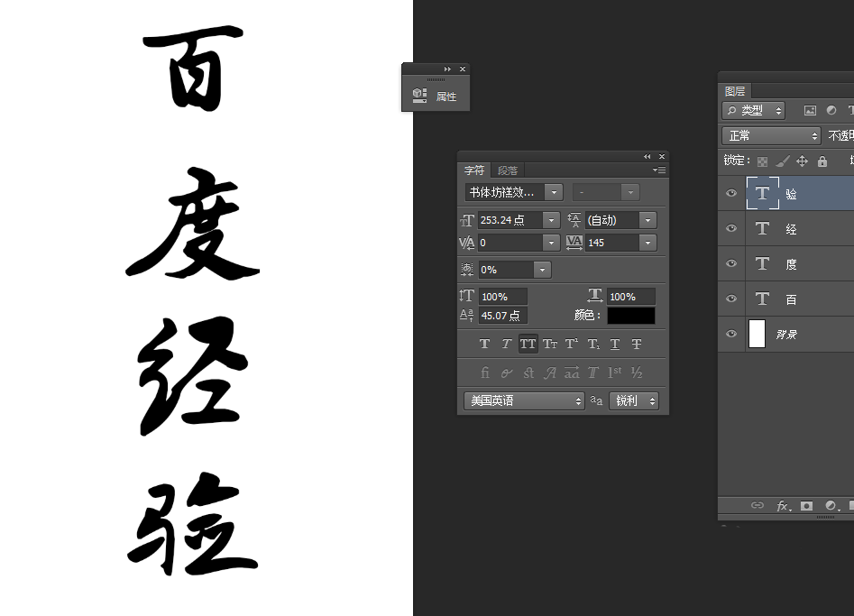The width and height of the screenshot is (854, 616).
Task: Switch to the 字符 tab
Action: 474,170
